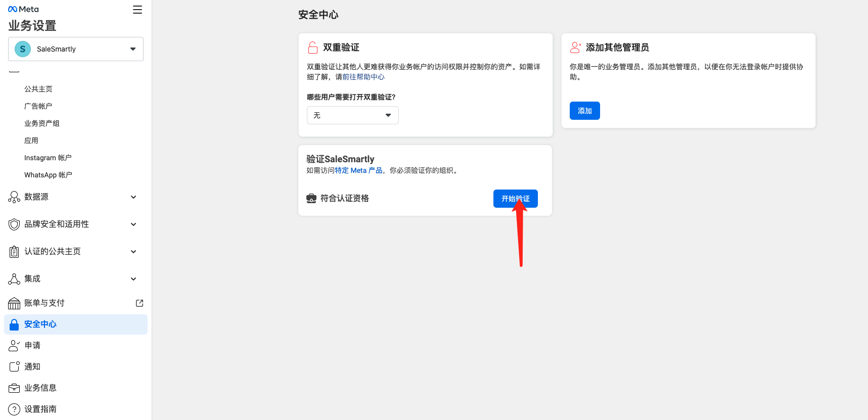Image resolution: width=868 pixels, height=420 pixels.
Task: Open 应用 in the sidebar
Action: (31, 141)
